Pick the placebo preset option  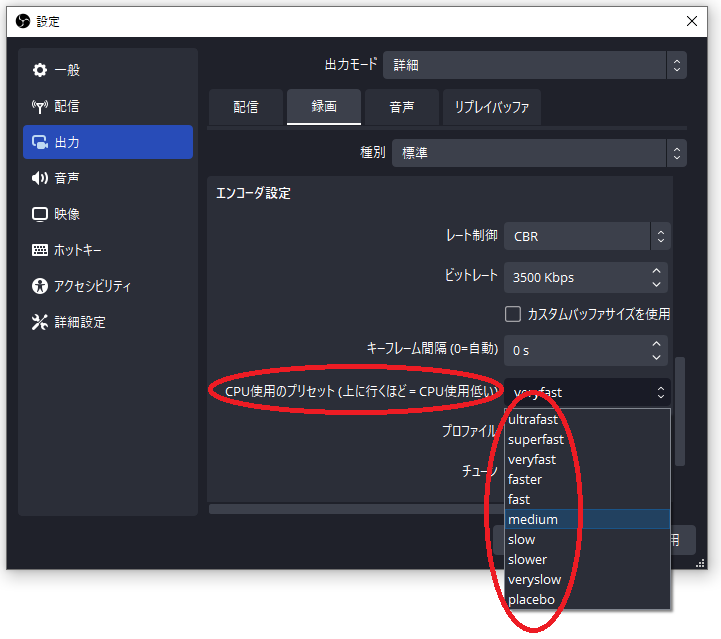tap(531, 599)
